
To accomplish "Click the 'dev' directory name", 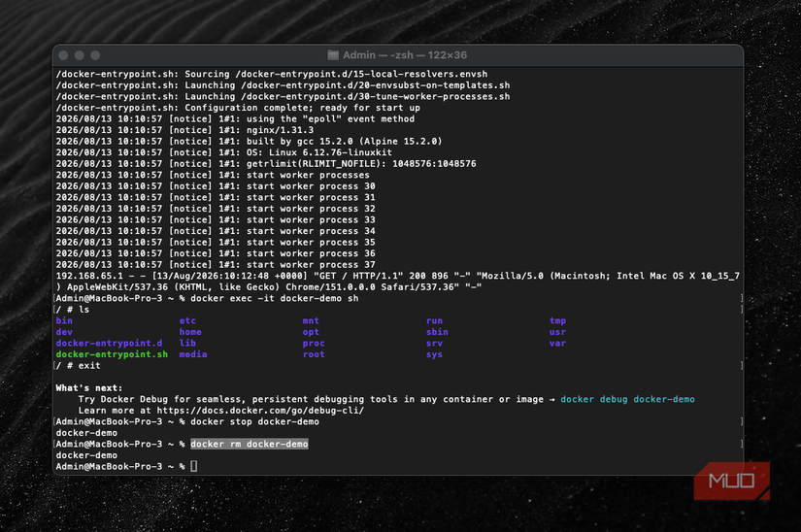I will click(x=64, y=332).
